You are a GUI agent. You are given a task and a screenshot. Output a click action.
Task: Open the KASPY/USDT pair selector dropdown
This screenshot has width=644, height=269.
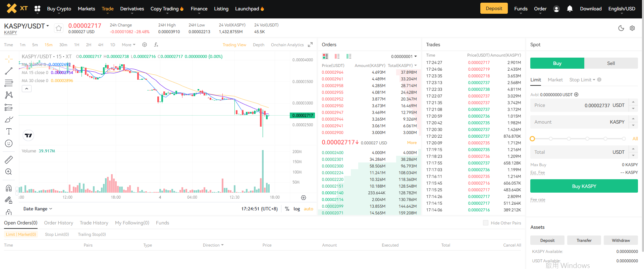tap(26, 26)
